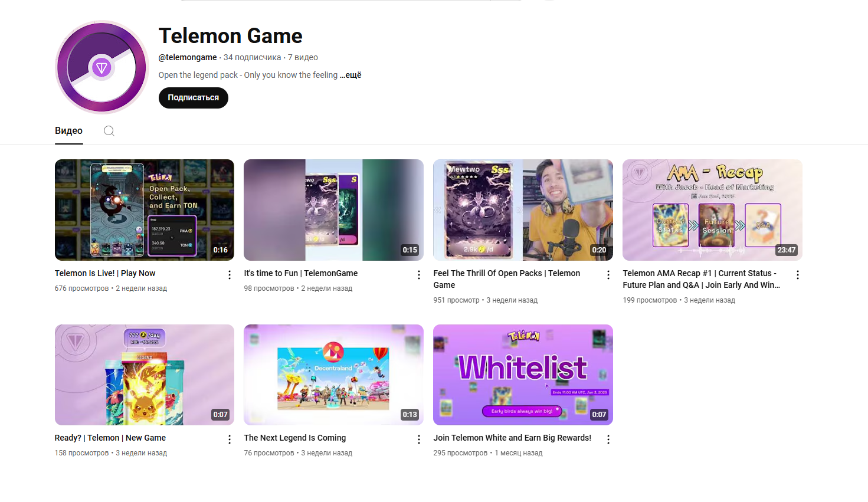Open options menu for Join Telemon White video
Viewport: 868px width, 502px height.
(608, 439)
